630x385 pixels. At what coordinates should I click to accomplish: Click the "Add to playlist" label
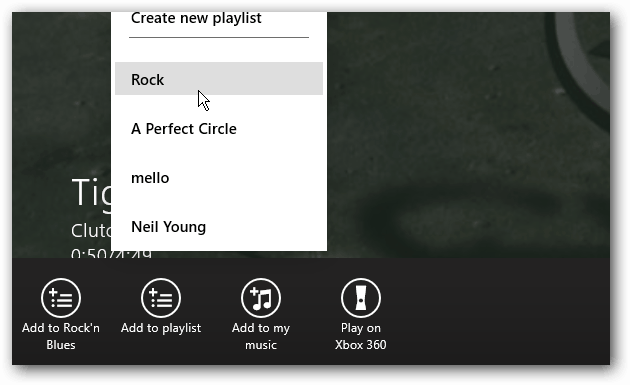[x=161, y=328]
